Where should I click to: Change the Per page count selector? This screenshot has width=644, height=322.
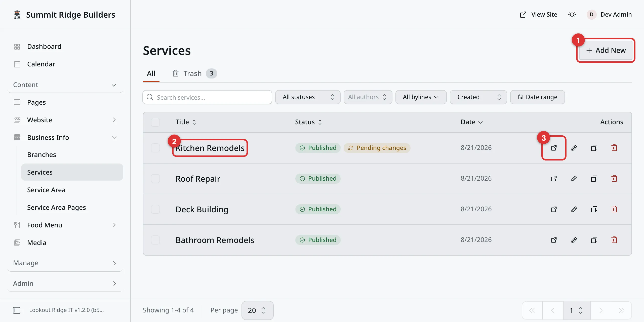257,310
